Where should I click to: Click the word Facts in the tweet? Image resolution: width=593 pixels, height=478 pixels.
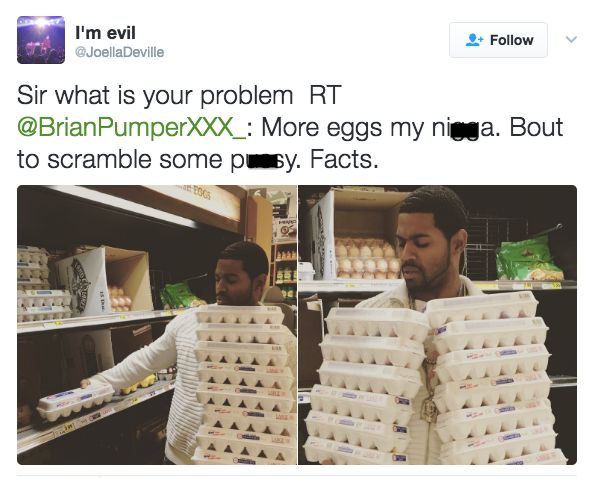click(x=343, y=159)
